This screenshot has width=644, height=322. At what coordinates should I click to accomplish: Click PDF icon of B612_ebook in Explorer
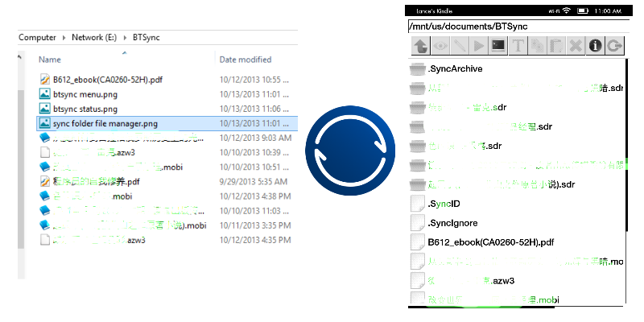(x=45, y=79)
